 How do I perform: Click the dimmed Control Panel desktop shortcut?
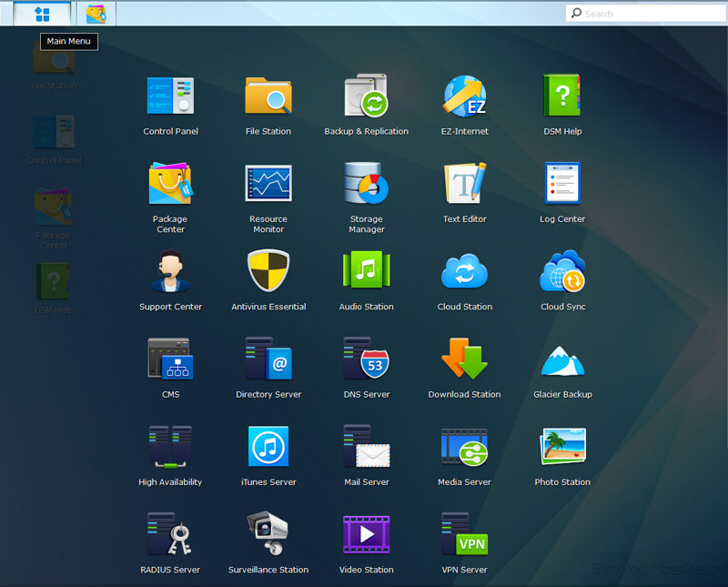(x=55, y=139)
